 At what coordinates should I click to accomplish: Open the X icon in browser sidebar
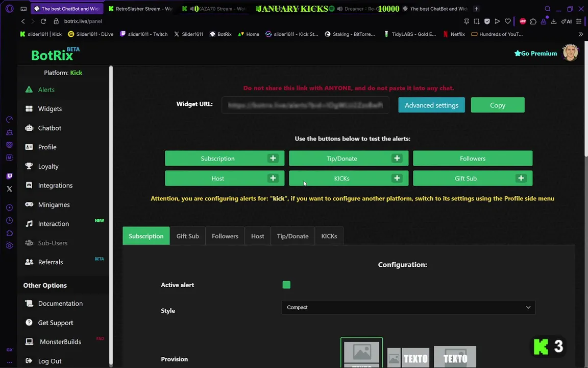click(9, 189)
